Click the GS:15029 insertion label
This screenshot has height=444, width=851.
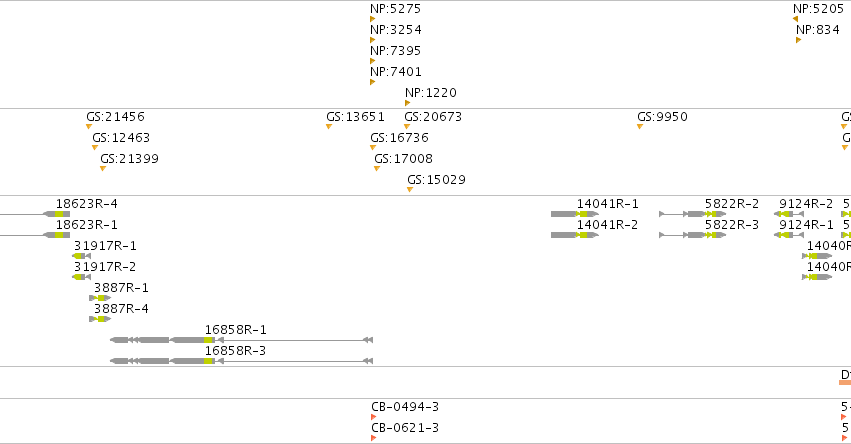[x=436, y=180]
